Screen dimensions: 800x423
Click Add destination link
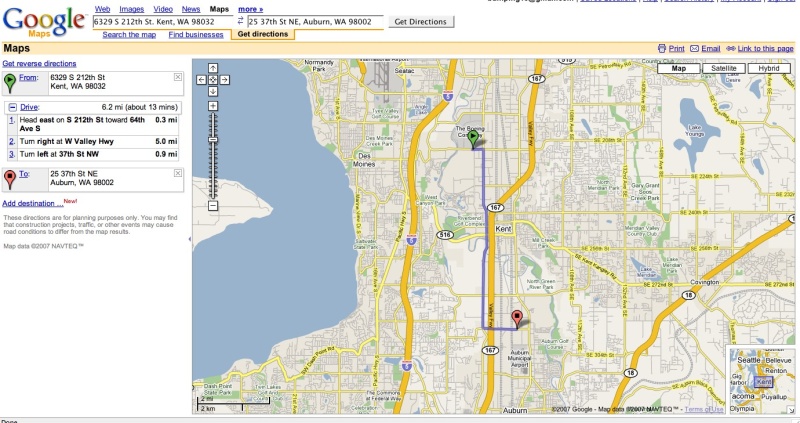[x=33, y=203]
